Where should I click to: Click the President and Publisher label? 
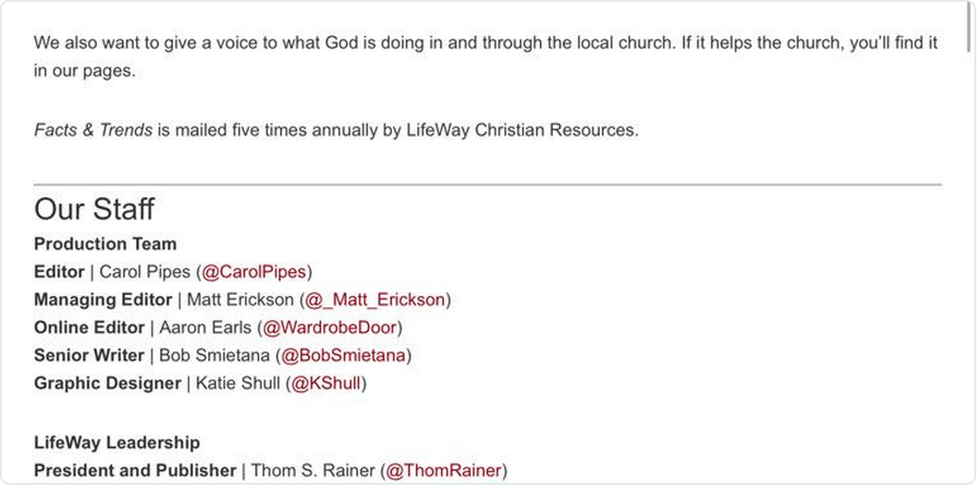point(135,470)
